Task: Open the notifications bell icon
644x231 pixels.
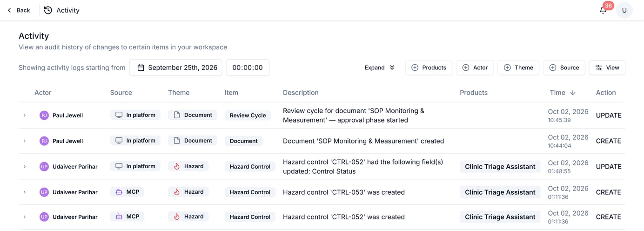Action: pyautogui.click(x=603, y=10)
